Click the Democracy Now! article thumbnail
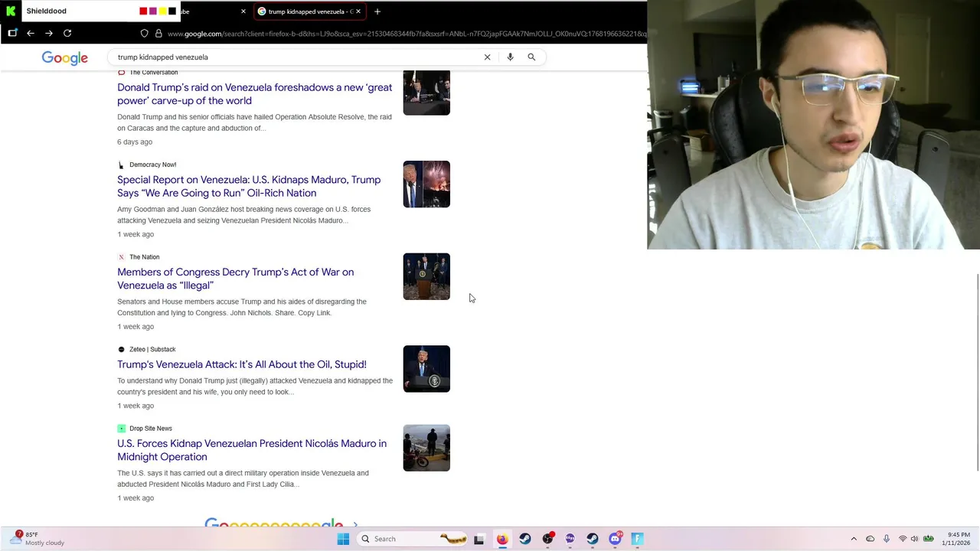 pos(426,184)
